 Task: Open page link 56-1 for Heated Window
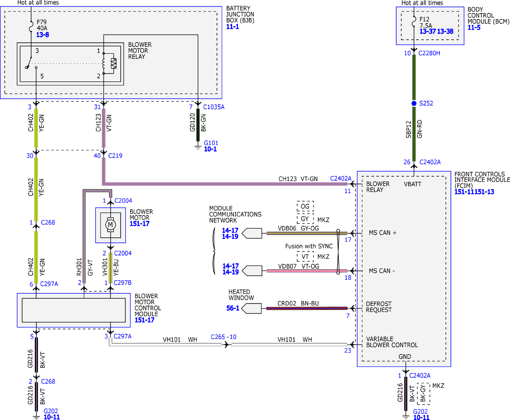tap(233, 308)
